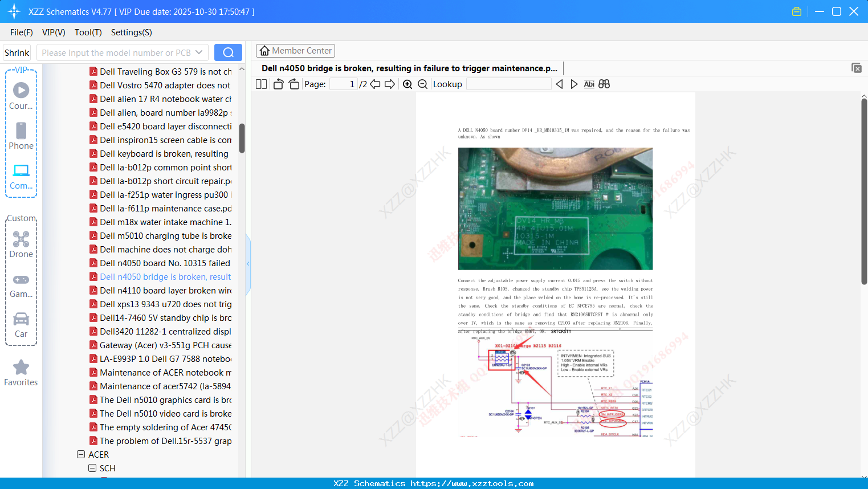Collapse the SCH tree node
Viewport: 868px width, 489px height.
[92, 468]
